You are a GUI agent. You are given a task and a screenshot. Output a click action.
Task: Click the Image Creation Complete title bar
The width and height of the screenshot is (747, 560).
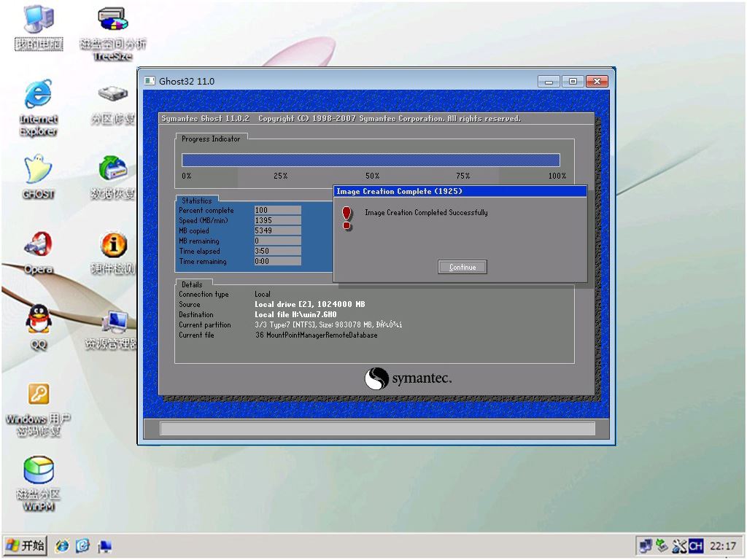click(x=460, y=192)
